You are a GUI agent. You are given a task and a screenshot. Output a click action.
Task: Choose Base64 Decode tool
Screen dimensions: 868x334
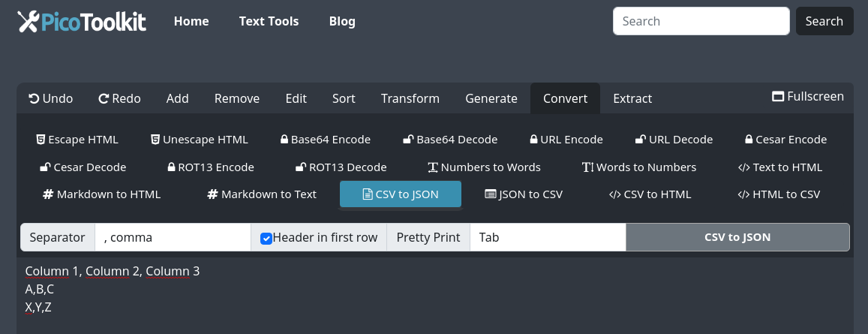click(x=450, y=140)
